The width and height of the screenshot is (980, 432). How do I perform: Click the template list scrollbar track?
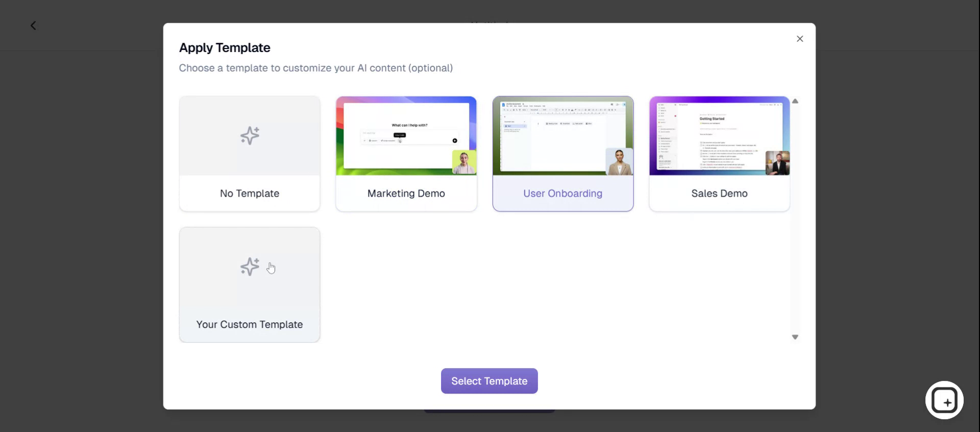(795, 220)
